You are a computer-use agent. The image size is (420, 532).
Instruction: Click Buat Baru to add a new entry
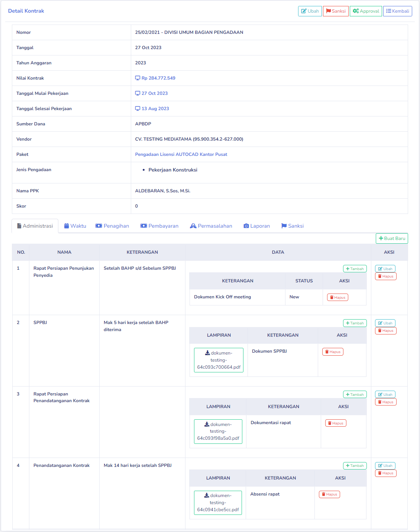click(x=392, y=238)
